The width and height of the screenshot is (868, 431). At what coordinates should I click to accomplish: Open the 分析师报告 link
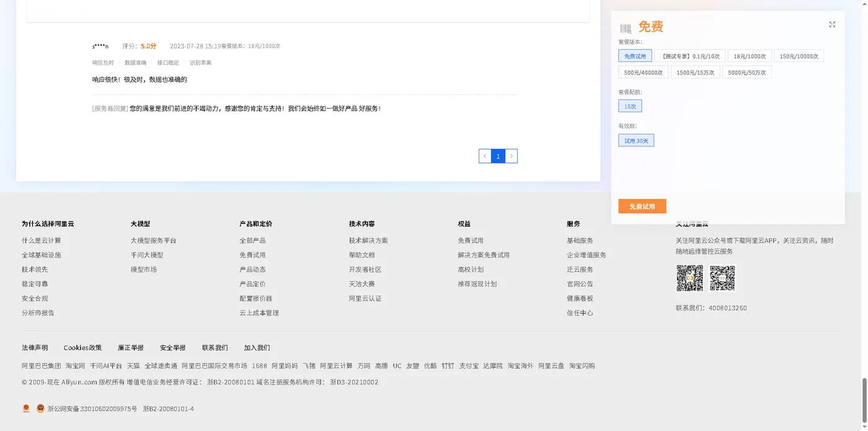pos(38,313)
